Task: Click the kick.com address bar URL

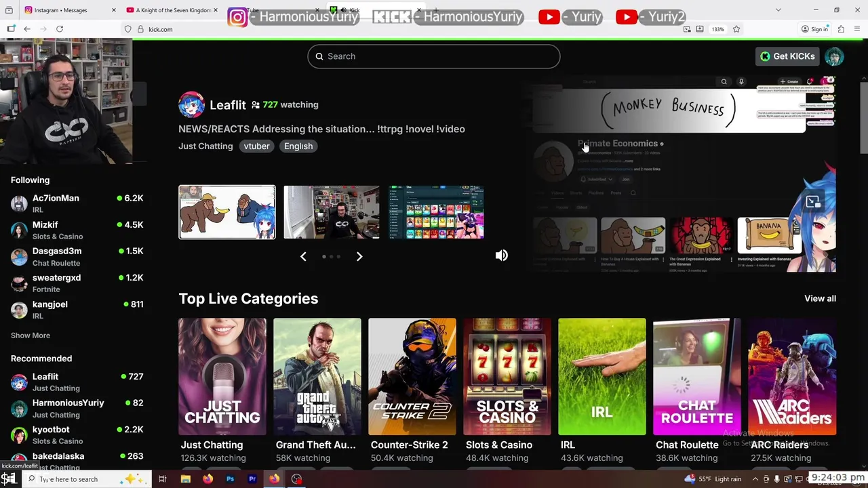Action: pyautogui.click(x=161, y=29)
